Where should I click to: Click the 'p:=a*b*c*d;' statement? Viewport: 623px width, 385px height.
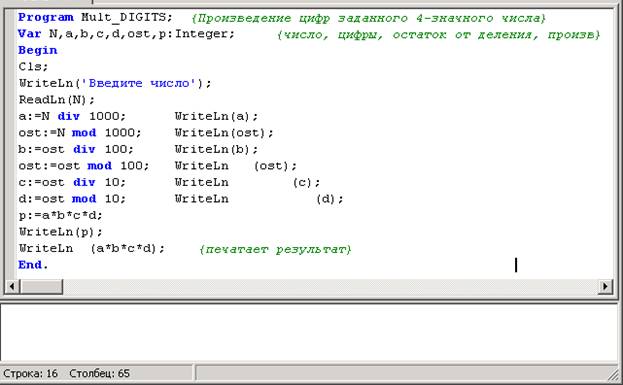[x=60, y=215]
